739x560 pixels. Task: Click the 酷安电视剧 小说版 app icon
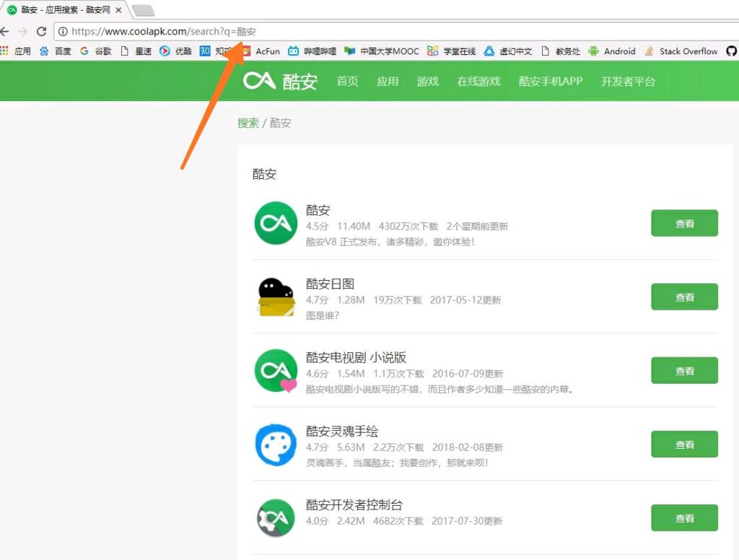click(276, 370)
